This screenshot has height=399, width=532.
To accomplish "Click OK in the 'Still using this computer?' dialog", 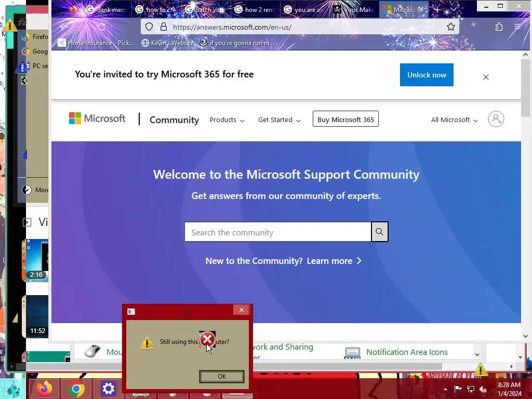I will pos(221,376).
